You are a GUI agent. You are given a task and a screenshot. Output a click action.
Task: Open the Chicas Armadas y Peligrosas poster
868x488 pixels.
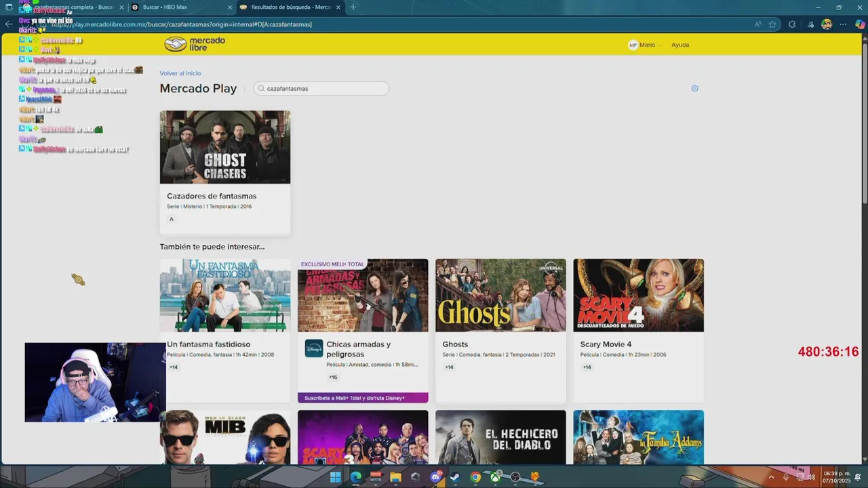coord(363,296)
